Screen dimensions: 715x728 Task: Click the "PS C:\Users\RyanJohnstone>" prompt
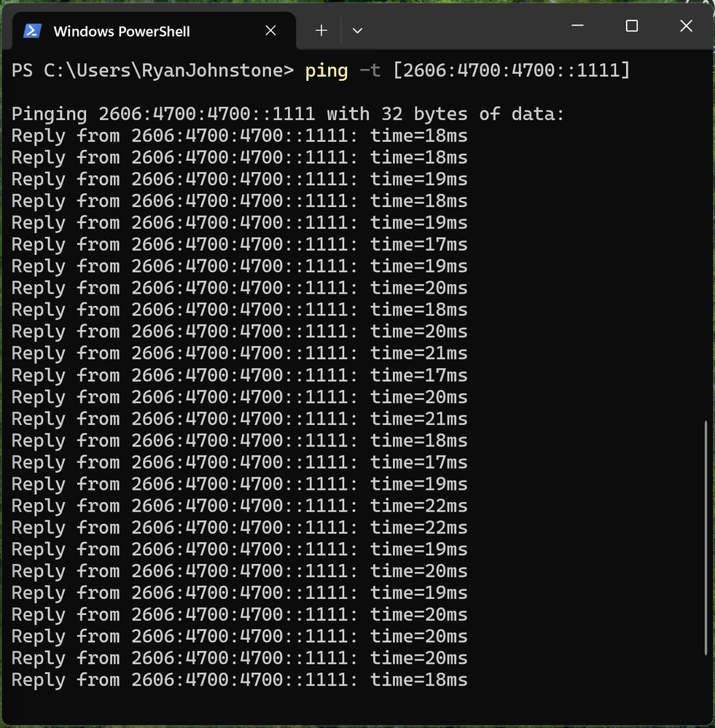point(152,71)
